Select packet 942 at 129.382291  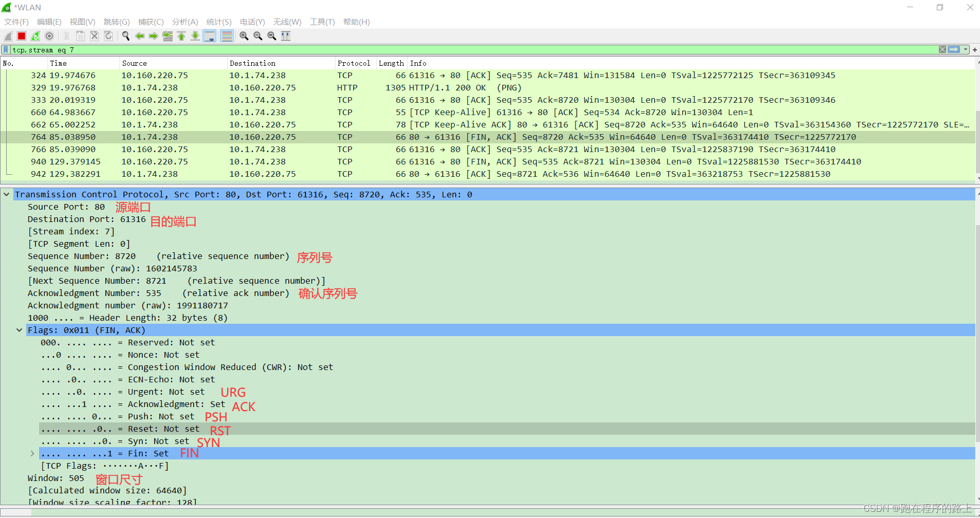pos(488,174)
